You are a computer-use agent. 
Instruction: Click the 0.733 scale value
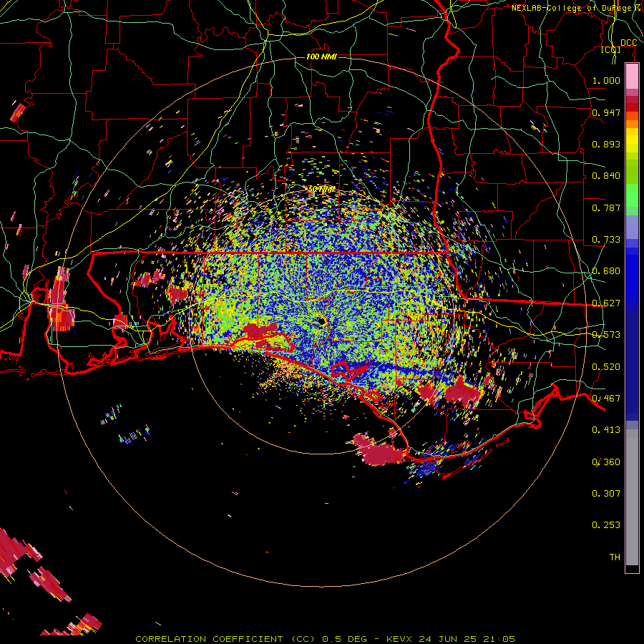click(606, 240)
